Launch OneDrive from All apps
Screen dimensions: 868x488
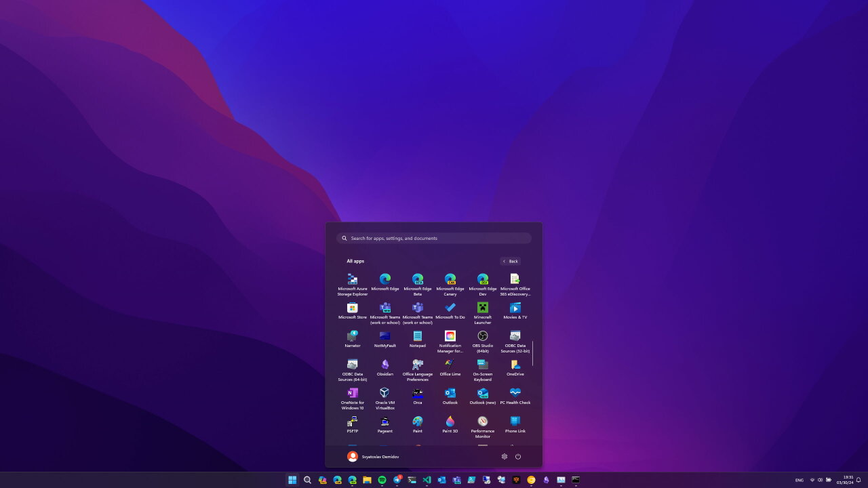click(515, 368)
